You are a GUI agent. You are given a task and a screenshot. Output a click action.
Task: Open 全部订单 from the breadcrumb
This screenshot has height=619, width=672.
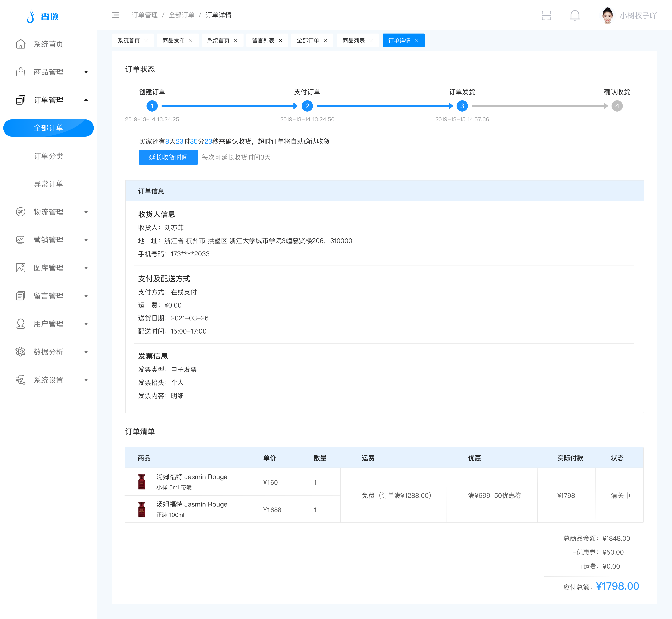pyautogui.click(x=181, y=15)
